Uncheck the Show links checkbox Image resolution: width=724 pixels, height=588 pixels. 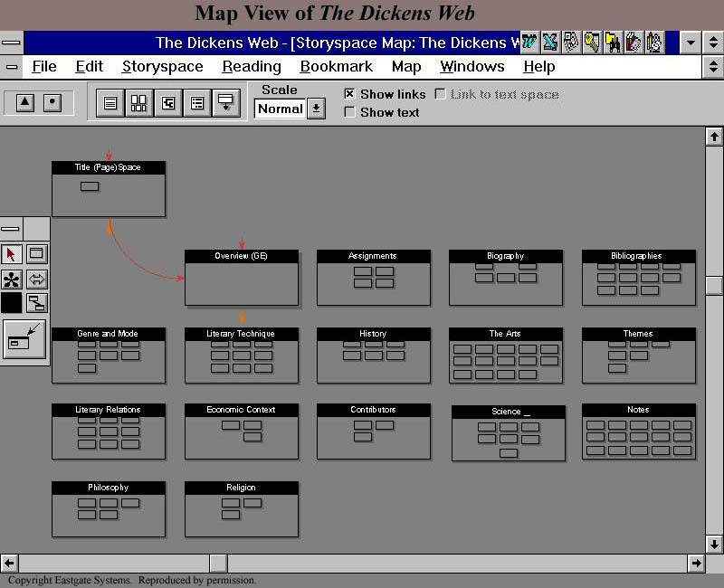[349, 94]
